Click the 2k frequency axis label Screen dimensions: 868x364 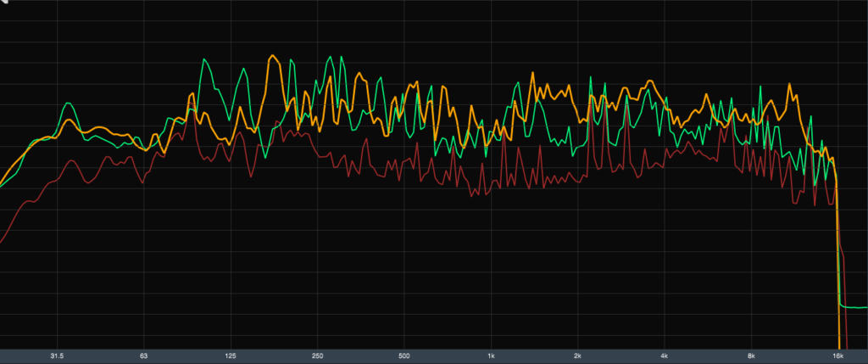[x=578, y=356]
